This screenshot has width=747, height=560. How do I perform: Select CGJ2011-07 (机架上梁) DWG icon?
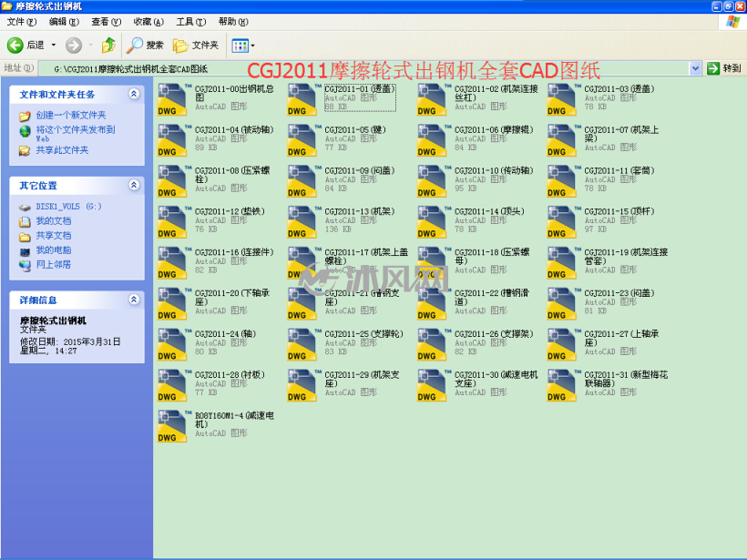pyautogui.click(x=562, y=140)
